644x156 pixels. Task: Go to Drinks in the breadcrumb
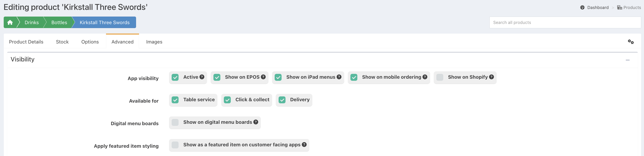point(31,22)
